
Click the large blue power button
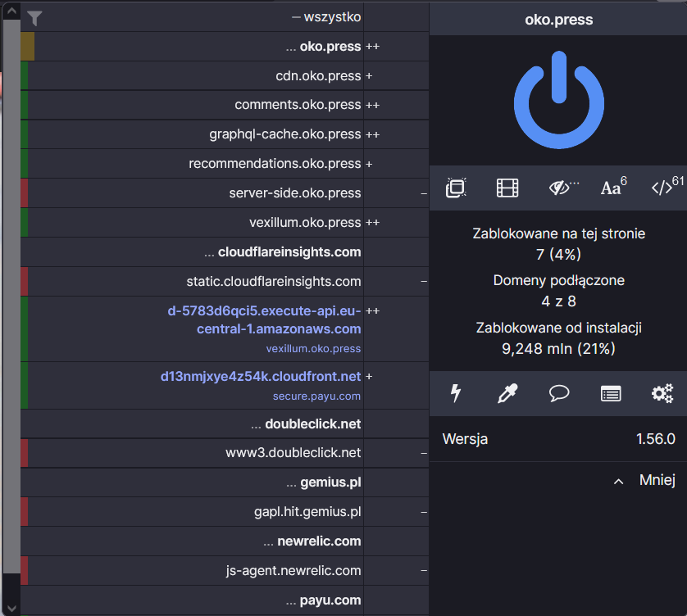pos(558,100)
